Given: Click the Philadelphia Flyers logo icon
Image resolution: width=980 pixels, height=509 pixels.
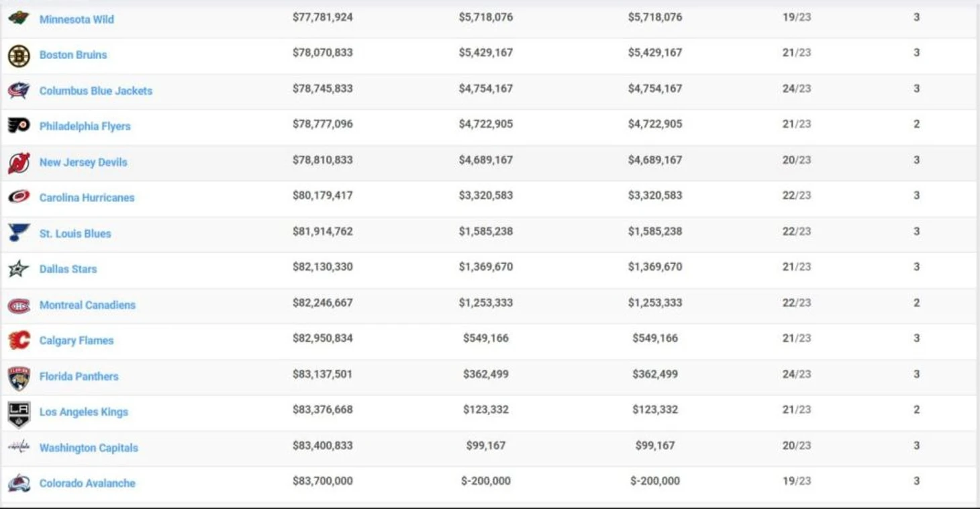Looking at the screenshot, I should (x=19, y=126).
